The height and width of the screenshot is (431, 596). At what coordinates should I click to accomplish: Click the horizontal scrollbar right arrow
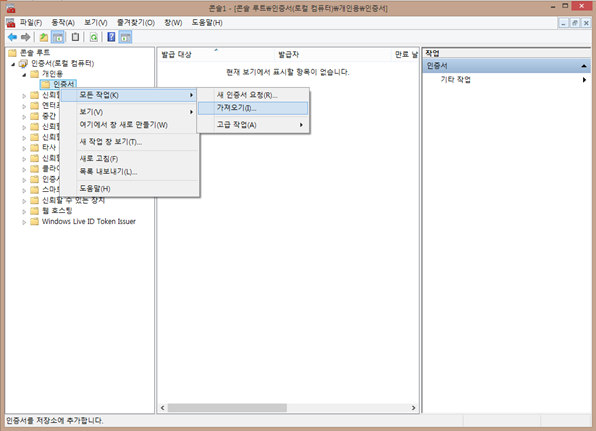pyautogui.click(x=414, y=408)
